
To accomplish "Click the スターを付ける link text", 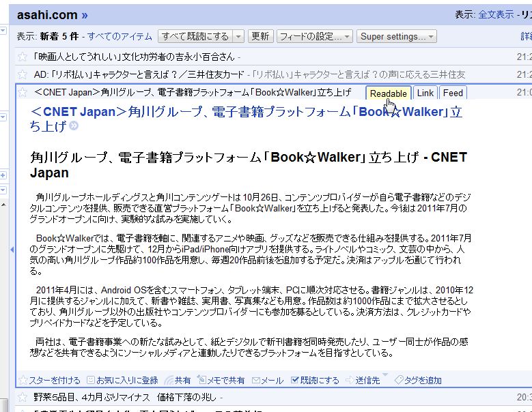I will (55, 381).
